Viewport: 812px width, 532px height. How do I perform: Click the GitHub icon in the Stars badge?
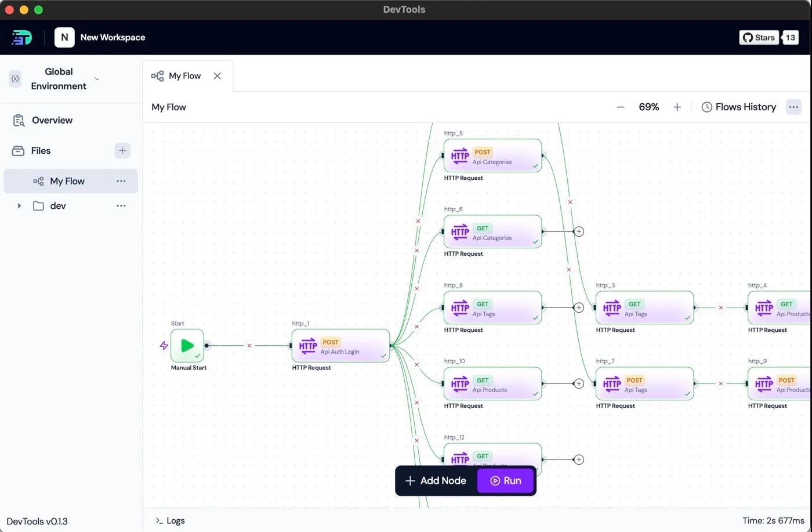point(748,37)
